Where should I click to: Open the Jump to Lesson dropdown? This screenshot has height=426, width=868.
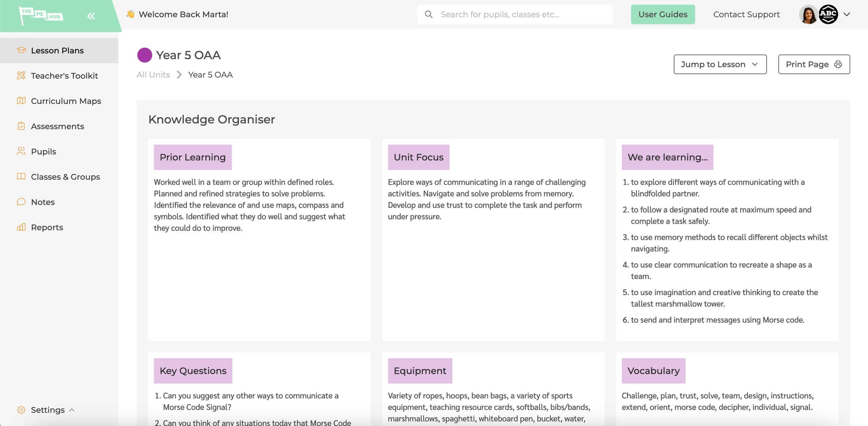point(720,64)
